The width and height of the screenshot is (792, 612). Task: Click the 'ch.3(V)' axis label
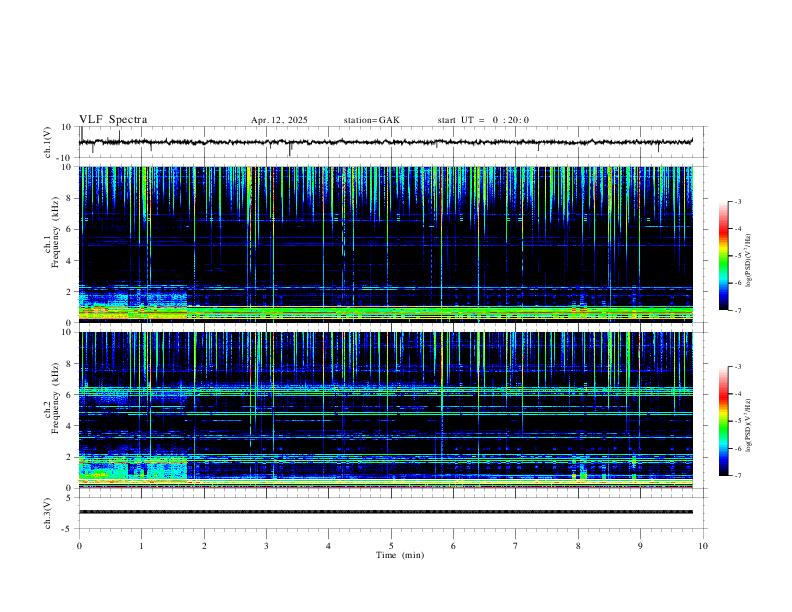pos(48,513)
